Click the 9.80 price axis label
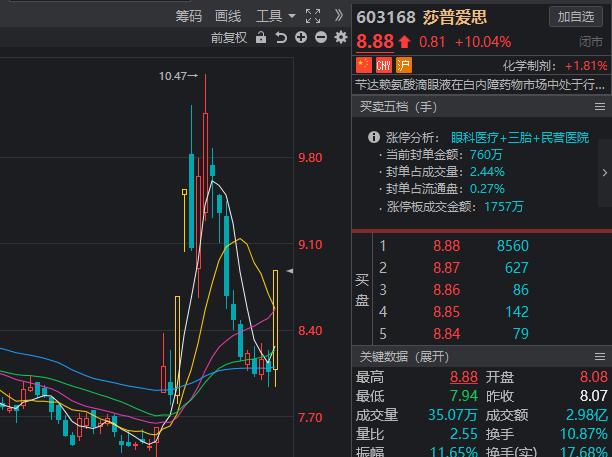This screenshot has height=457, width=612. 310,158
